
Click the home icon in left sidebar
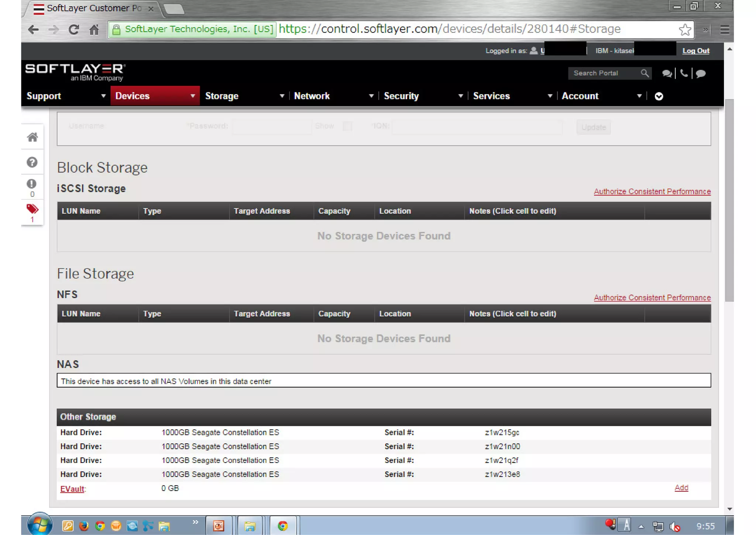point(32,137)
